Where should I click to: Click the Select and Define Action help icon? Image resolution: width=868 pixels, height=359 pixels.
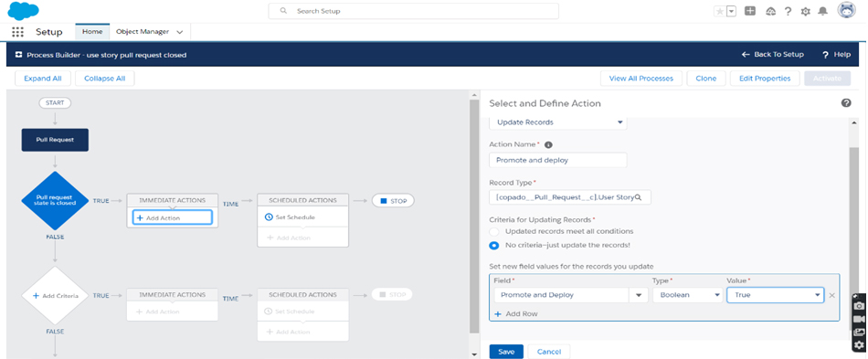846,103
